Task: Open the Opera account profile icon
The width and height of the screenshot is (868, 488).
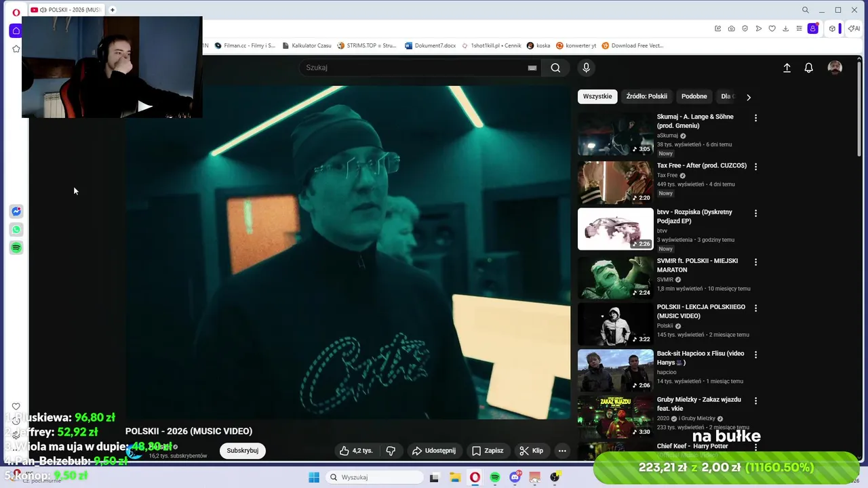Action: pyautogui.click(x=812, y=28)
